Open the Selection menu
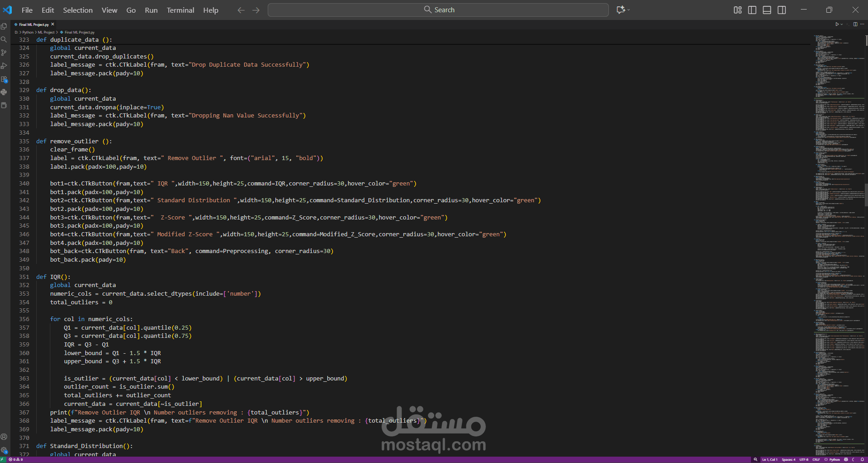The width and height of the screenshot is (868, 463). 78,10
